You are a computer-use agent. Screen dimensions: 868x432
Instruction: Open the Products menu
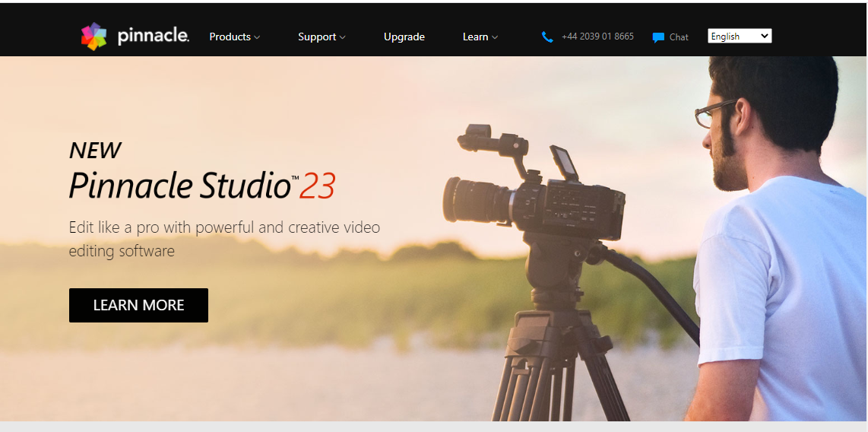[x=230, y=37]
